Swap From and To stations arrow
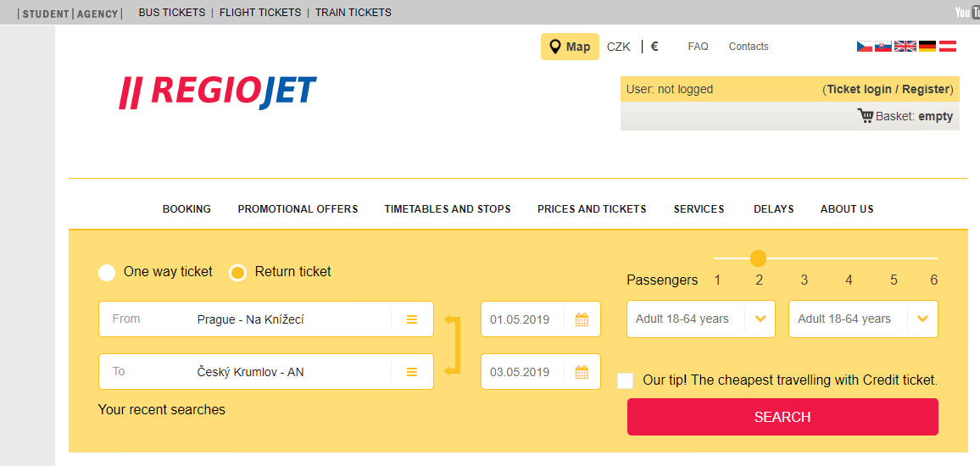The height and width of the screenshot is (466, 980). point(452,345)
